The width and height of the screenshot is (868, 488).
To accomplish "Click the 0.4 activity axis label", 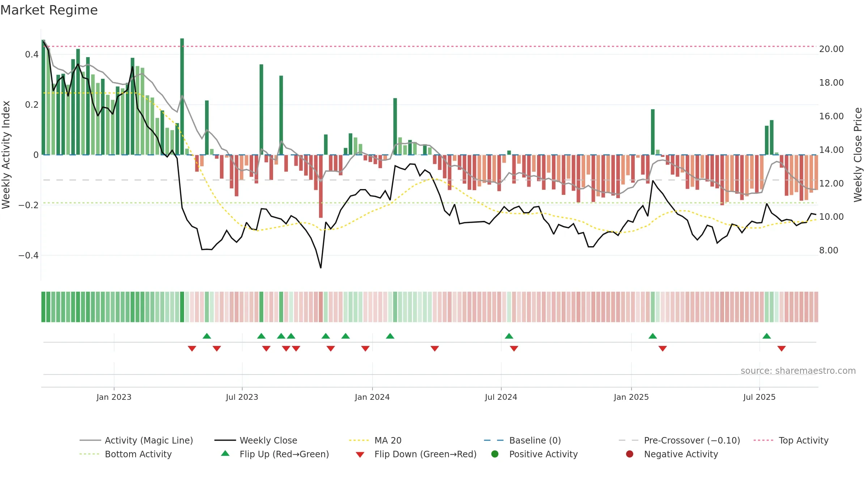I will [32, 55].
